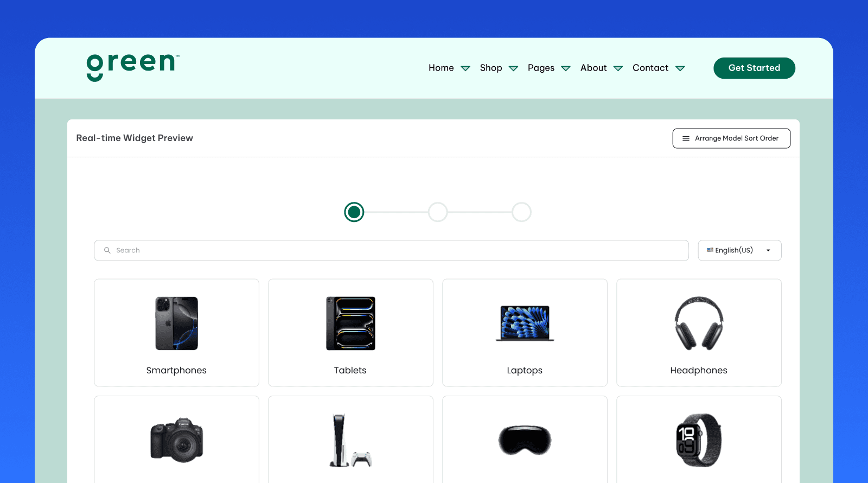Select the Laptops category image
This screenshot has width=868, height=483.
coord(525,323)
